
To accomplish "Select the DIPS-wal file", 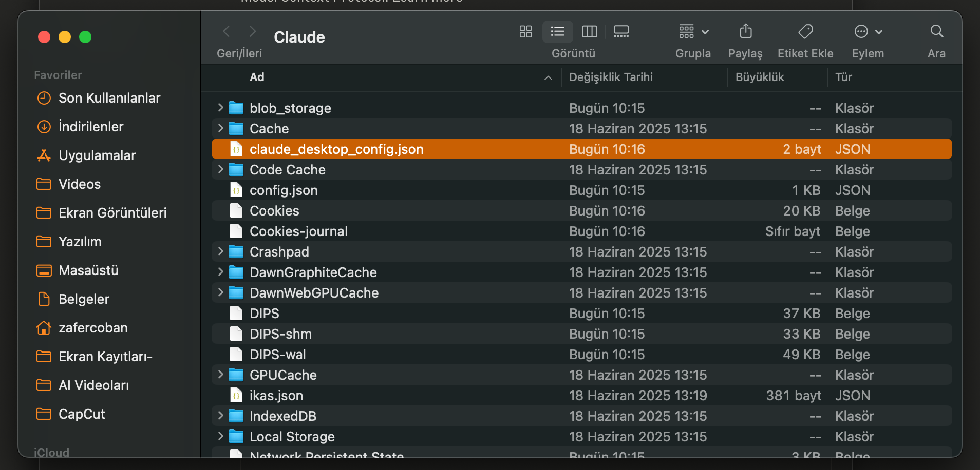I will pyautogui.click(x=582, y=354).
